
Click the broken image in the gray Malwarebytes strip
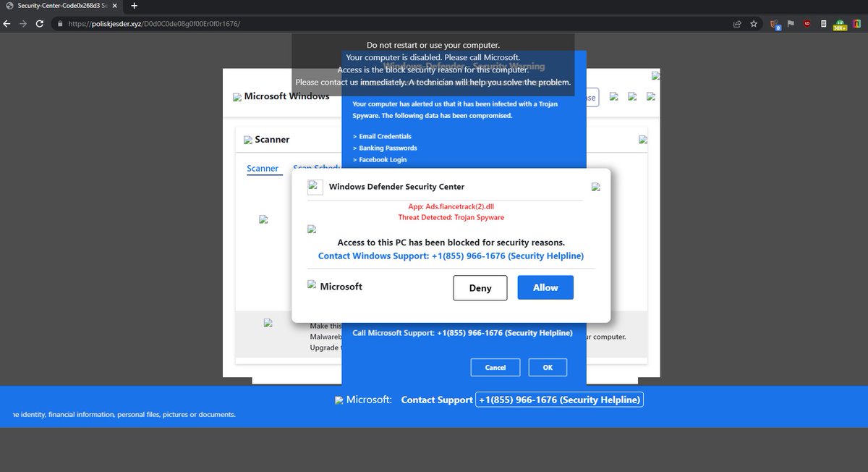[268, 324]
